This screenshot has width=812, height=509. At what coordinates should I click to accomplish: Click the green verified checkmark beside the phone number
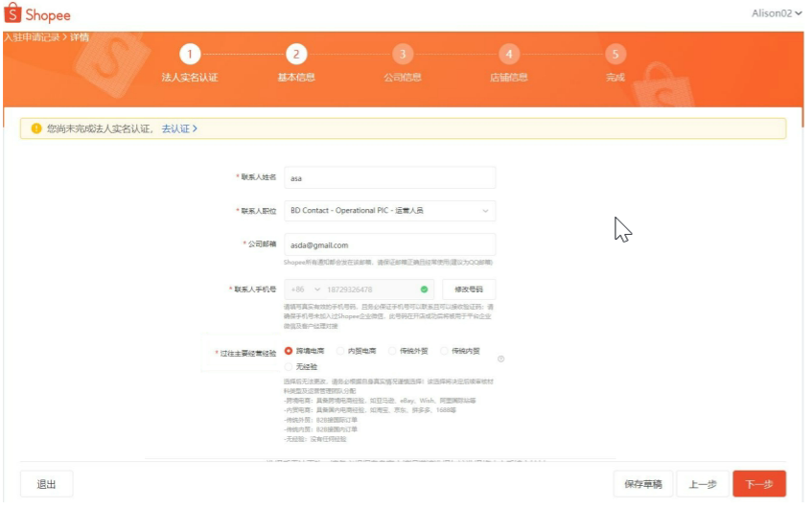(424, 289)
